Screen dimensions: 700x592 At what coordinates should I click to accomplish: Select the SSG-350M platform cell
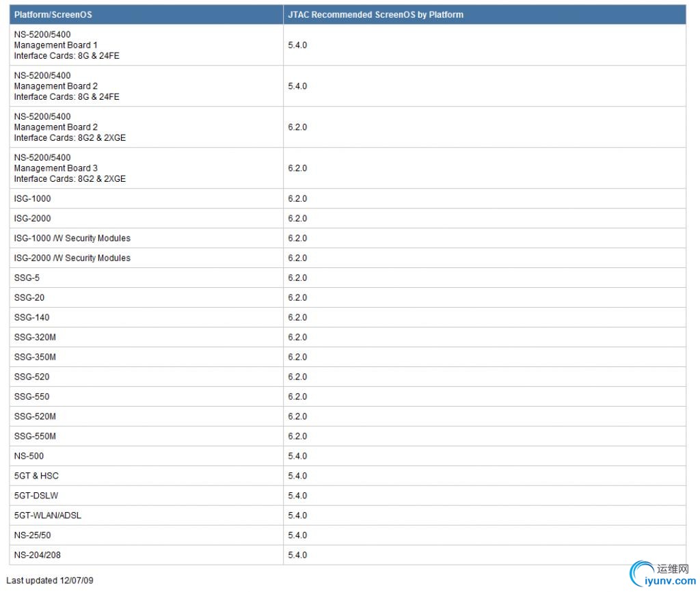(x=146, y=357)
